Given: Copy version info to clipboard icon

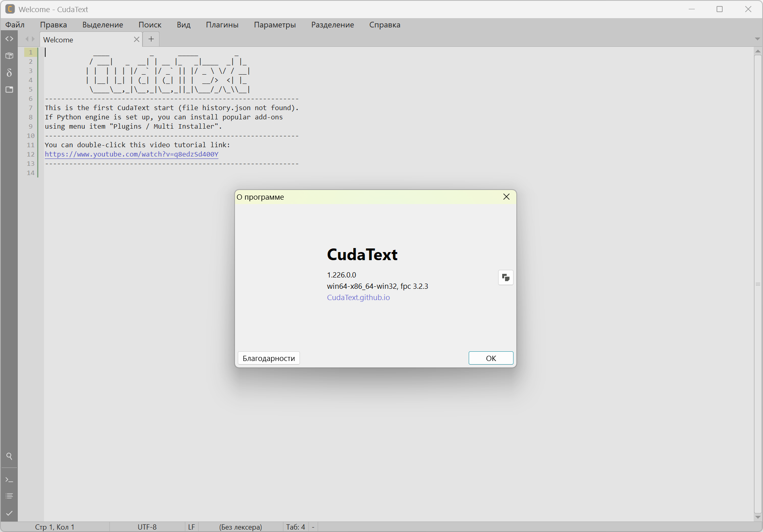Looking at the screenshot, I should coord(505,277).
